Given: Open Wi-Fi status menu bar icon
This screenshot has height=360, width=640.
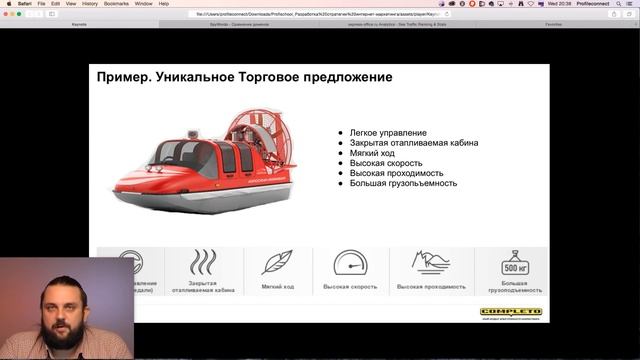Looking at the screenshot, I should click(x=531, y=4).
